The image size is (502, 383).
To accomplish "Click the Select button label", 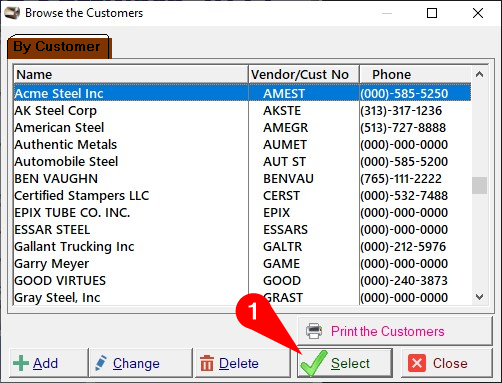I will pos(350,363).
